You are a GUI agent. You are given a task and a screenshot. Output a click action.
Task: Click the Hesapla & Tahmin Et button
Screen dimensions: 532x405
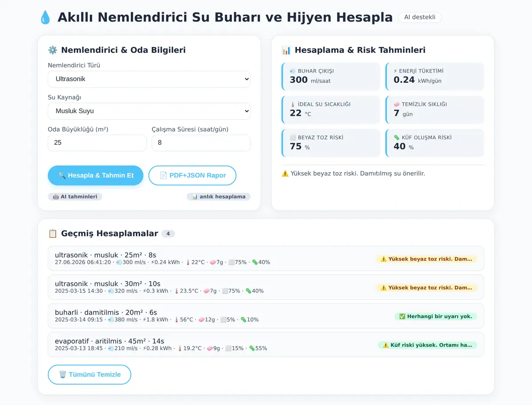96,175
